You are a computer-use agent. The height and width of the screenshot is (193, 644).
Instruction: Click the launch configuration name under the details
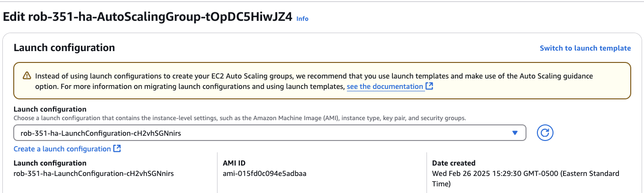point(94,174)
